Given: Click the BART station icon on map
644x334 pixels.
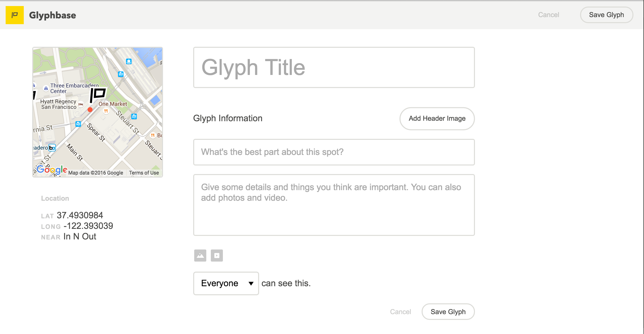Looking at the screenshot, I should click(52, 148).
